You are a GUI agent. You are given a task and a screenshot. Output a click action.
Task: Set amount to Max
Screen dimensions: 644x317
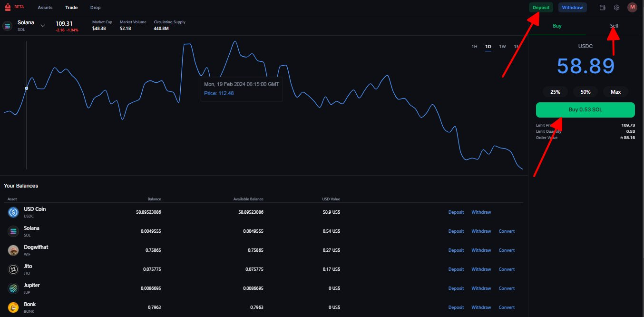[x=615, y=92]
